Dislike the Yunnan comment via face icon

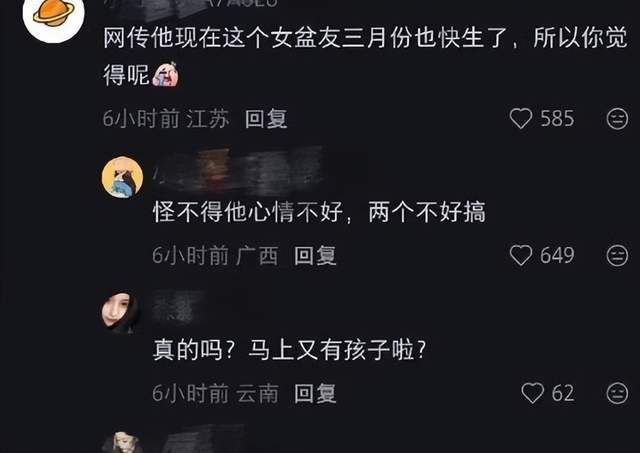tap(617, 393)
